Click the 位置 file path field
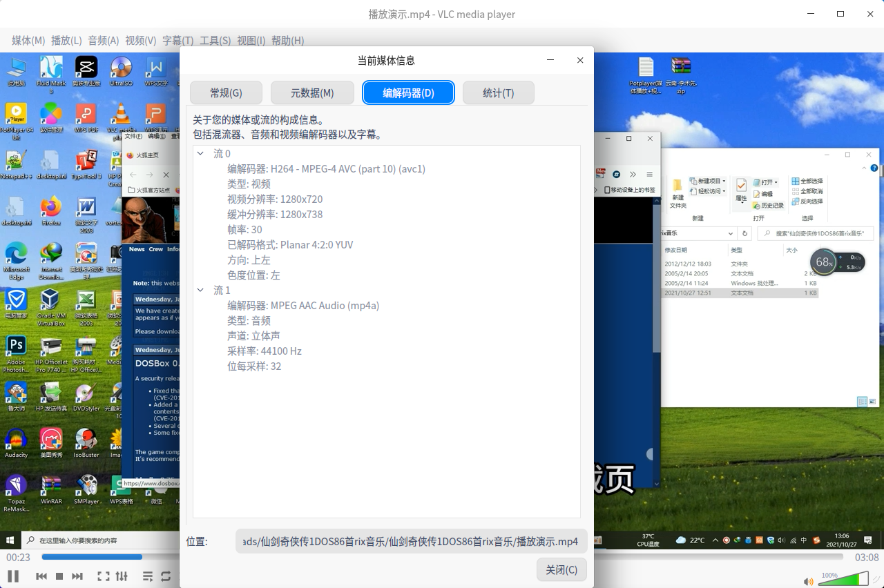The image size is (884, 588). pyautogui.click(x=412, y=542)
